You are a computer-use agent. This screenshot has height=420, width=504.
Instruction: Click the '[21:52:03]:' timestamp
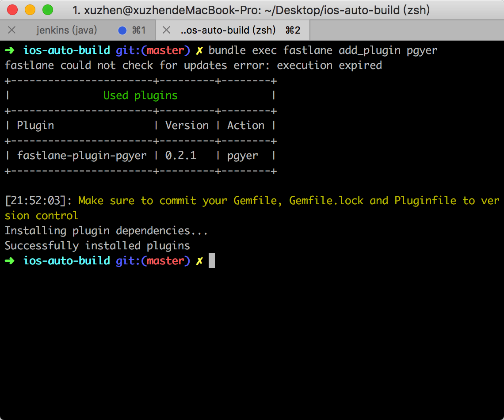tap(38, 201)
